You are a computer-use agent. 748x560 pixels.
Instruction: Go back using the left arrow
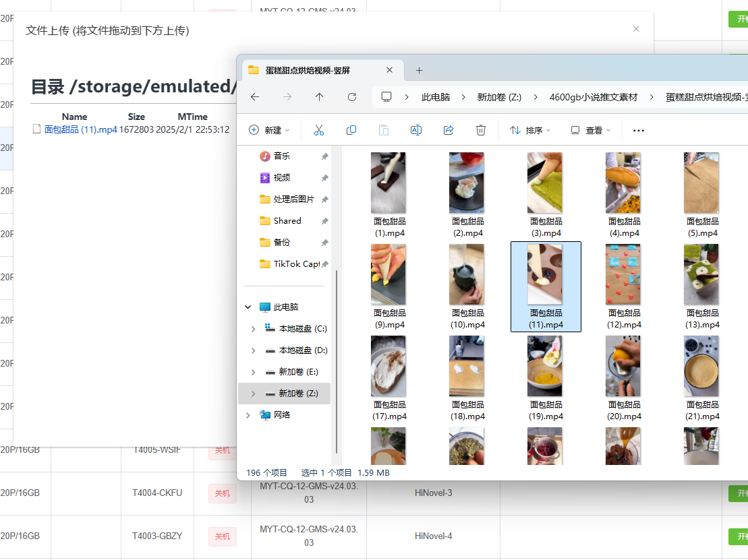click(x=255, y=97)
